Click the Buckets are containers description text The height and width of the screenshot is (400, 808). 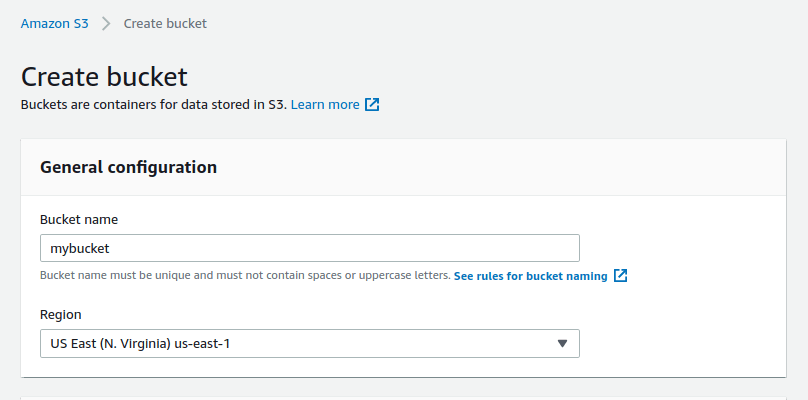[x=154, y=105]
